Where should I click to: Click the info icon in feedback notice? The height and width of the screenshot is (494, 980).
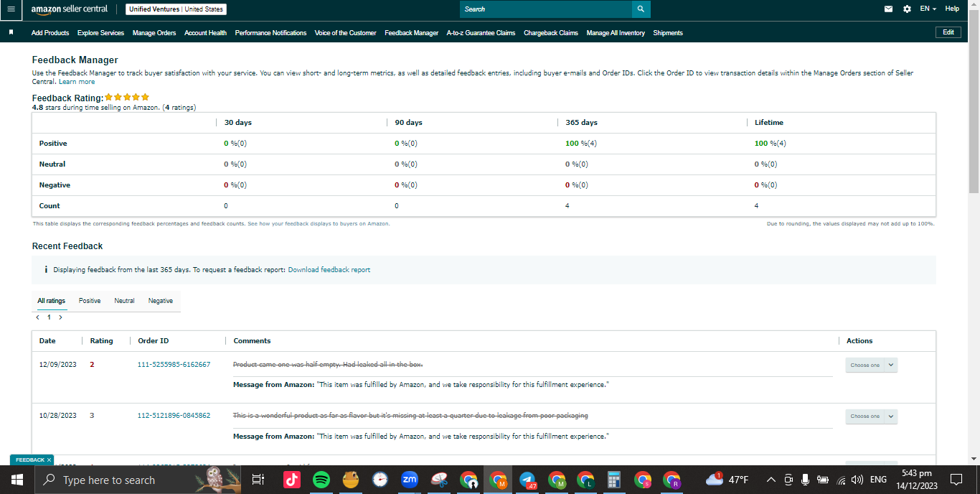[46, 270]
